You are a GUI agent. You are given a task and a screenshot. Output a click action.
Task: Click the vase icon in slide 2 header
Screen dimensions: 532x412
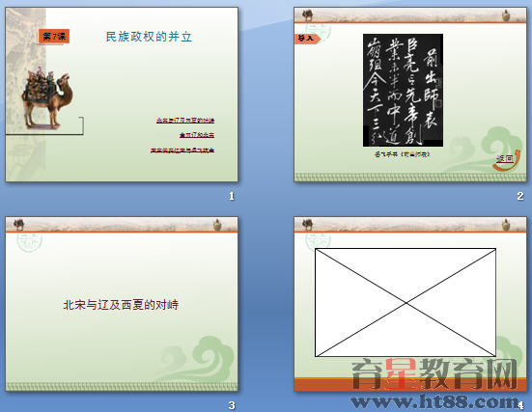pyautogui.click(x=506, y=15)
